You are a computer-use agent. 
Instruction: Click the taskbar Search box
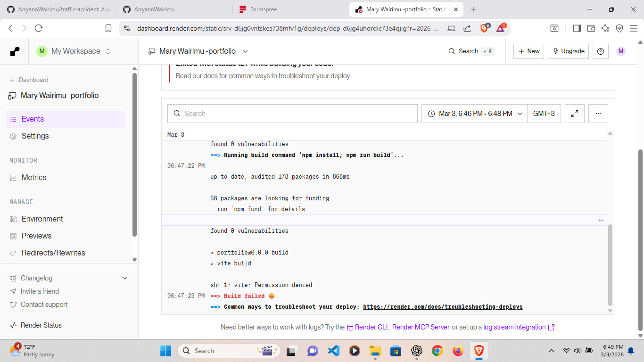click(229, 351)
